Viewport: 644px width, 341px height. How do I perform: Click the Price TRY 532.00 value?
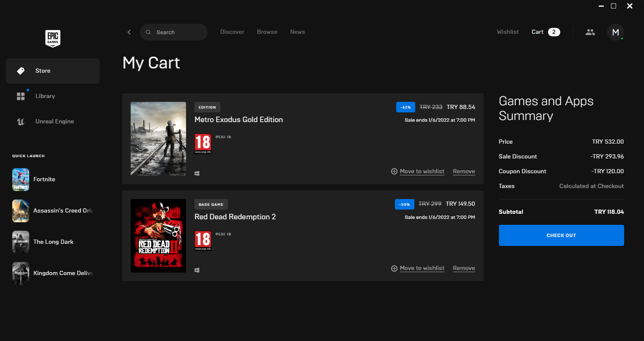[608, 142]
